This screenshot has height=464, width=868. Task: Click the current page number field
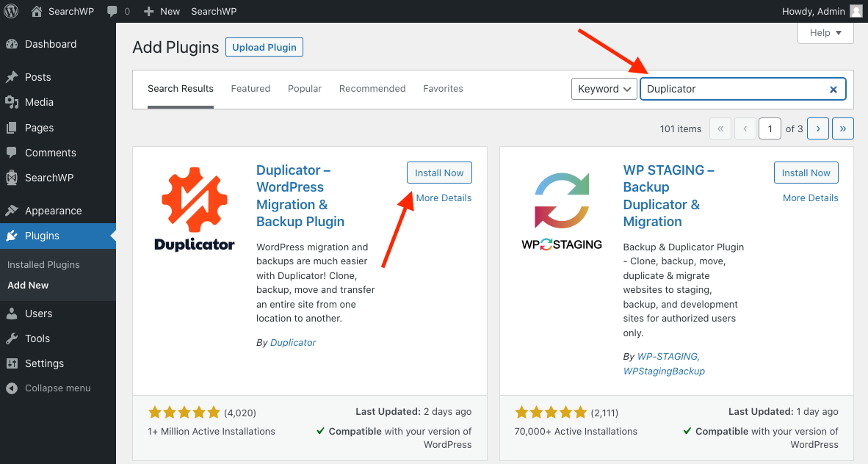[770, 128]
